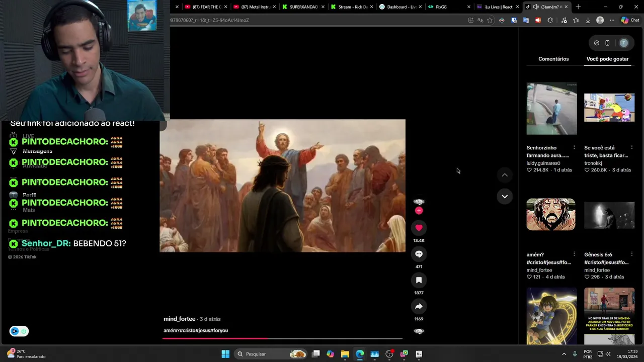Open more options for the Senhorzinho farmando aura video
This screenshot has height=362, width=644.
pyautogui.click(x=574, y=147)
